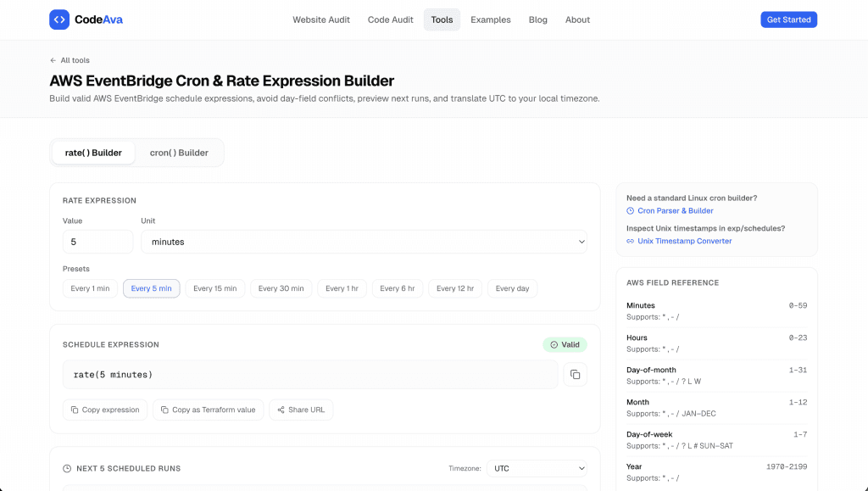Open the Blog navigation item

point(537,20)
